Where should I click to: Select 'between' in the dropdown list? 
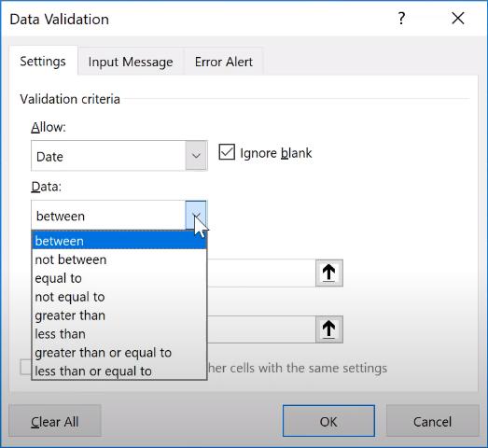click(119, 241)
